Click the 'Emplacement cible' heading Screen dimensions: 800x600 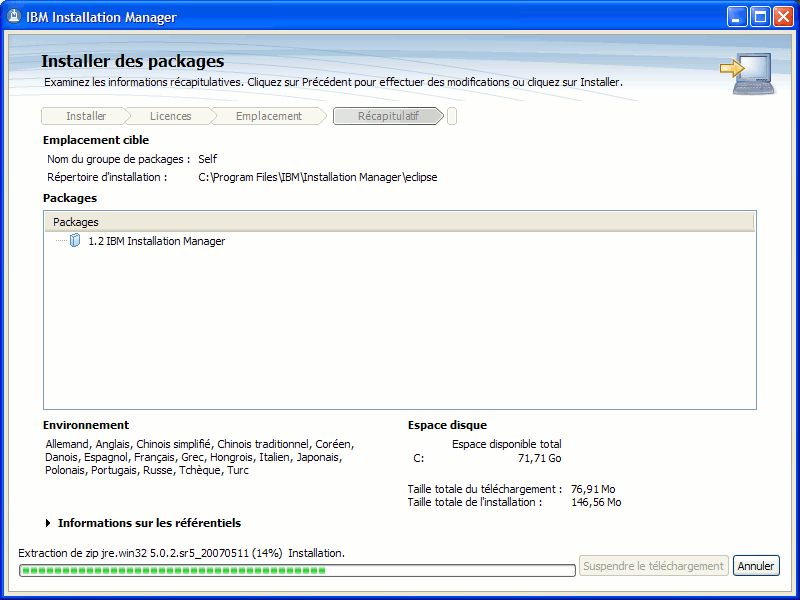click(96, 140)
